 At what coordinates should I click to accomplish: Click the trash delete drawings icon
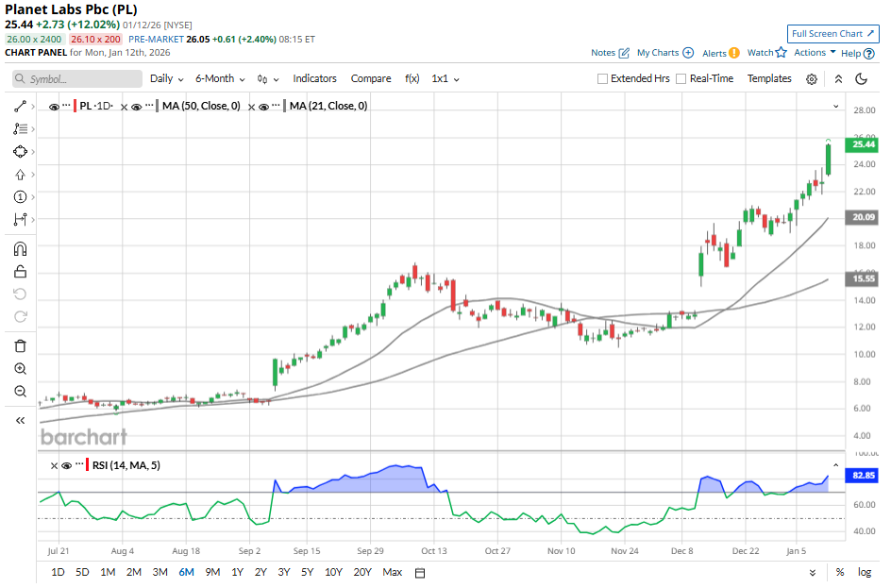[20, 346]
